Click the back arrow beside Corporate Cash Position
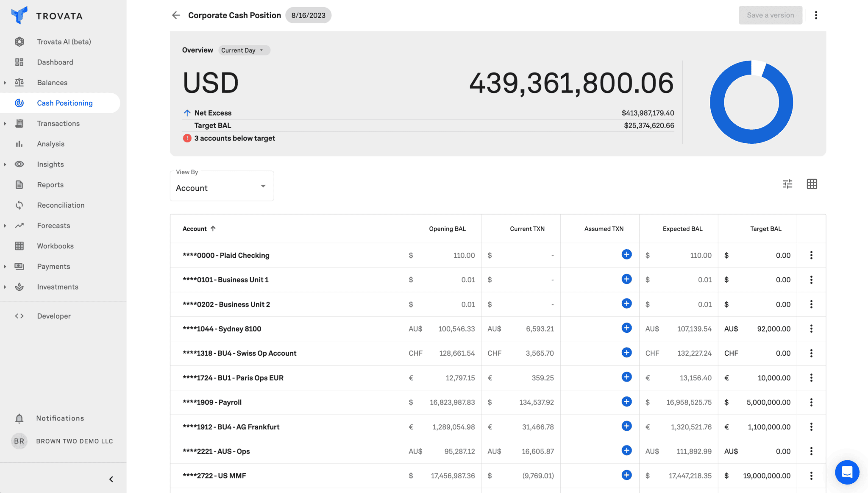The width and height of the screenshot is (868, 493). coord(176,15)
